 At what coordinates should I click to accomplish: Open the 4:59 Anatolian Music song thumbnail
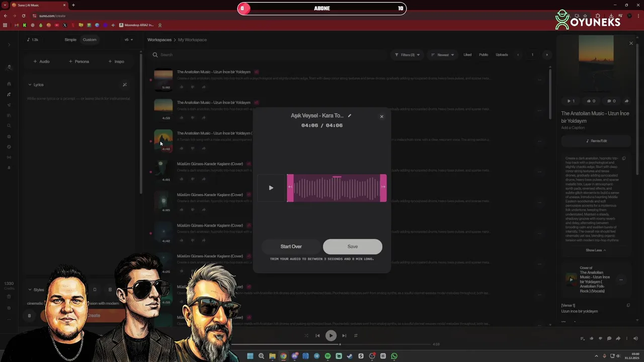pyautogui.click(x=163, y=110)
